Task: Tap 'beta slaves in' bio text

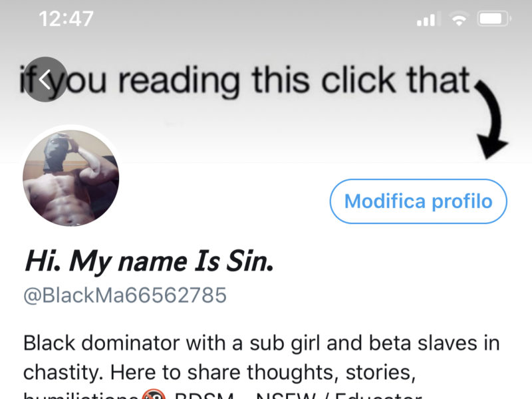Action: pyautogui.click(x=434, y=342)
